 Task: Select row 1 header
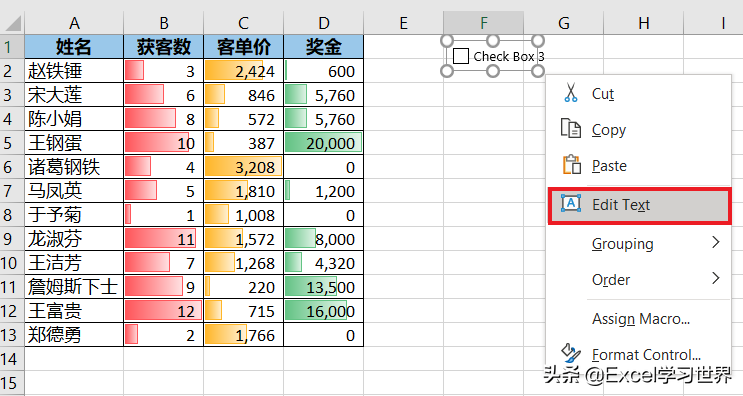(12, 46)
